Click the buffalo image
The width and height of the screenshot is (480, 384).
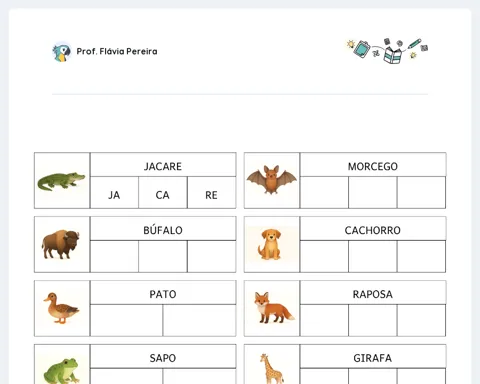(61, 244)
